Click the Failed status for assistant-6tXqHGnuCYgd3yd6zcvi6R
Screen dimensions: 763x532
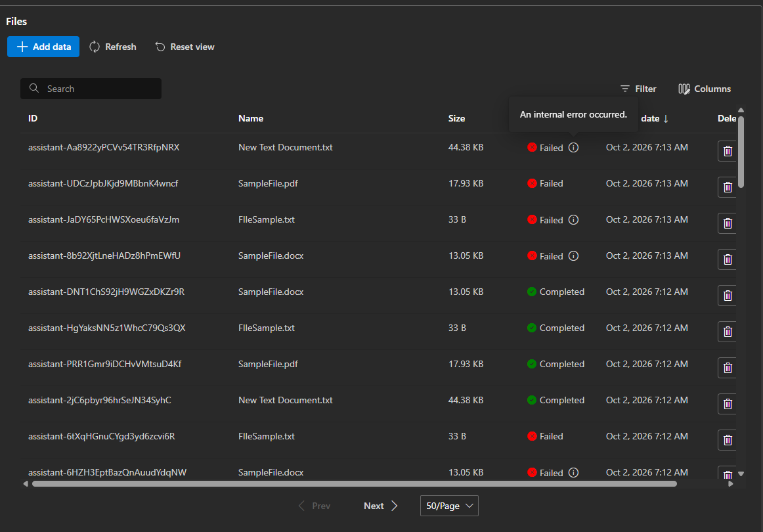545,437
